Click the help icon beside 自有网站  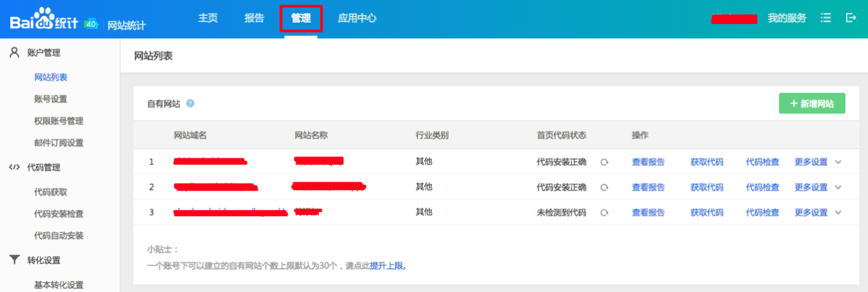[x=190, y=103]
